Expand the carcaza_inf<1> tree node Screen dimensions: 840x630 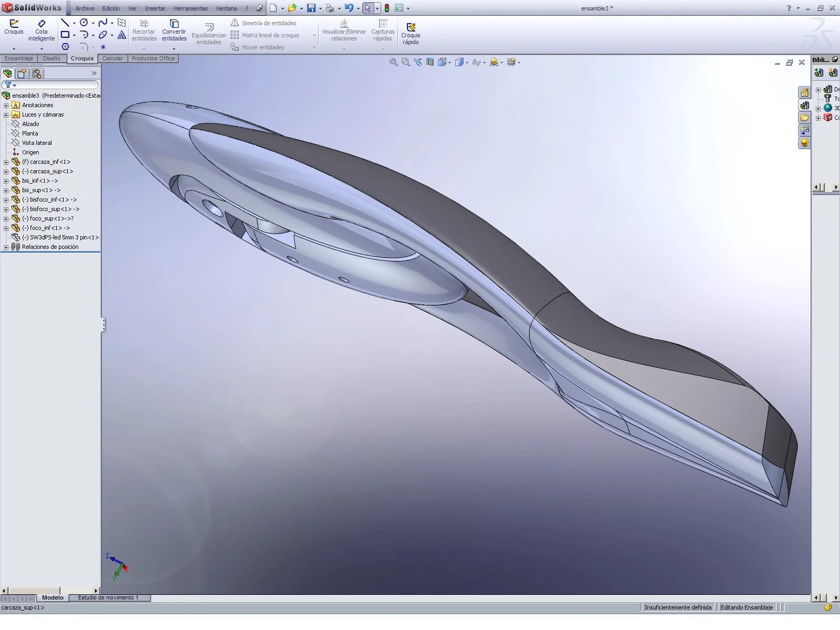[x=6, y=162]
